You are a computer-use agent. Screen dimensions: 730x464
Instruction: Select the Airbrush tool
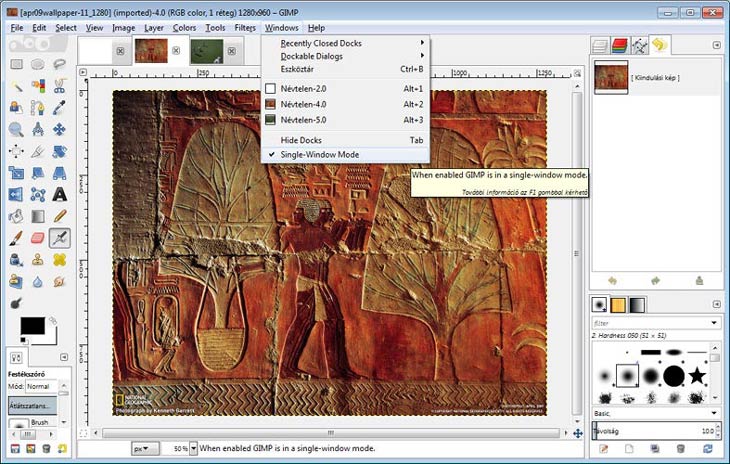click(x=59, y=238)
